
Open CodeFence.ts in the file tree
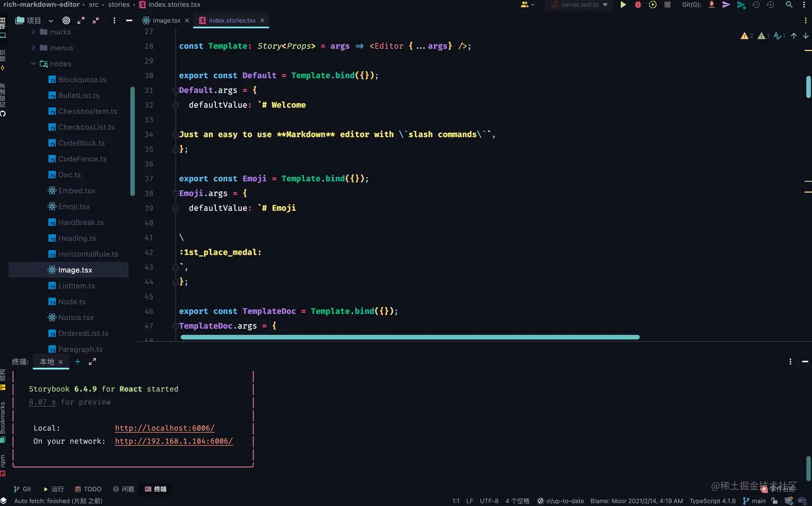77,159
